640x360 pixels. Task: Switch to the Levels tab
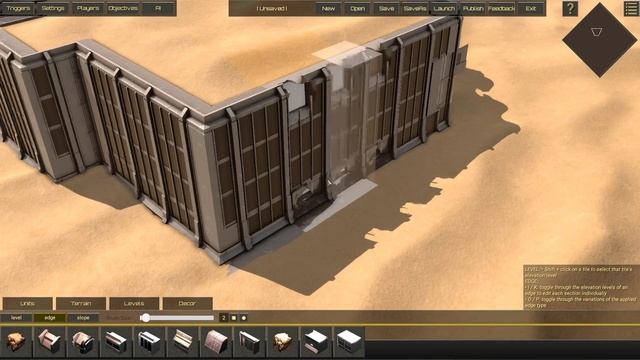coord(134,303)
